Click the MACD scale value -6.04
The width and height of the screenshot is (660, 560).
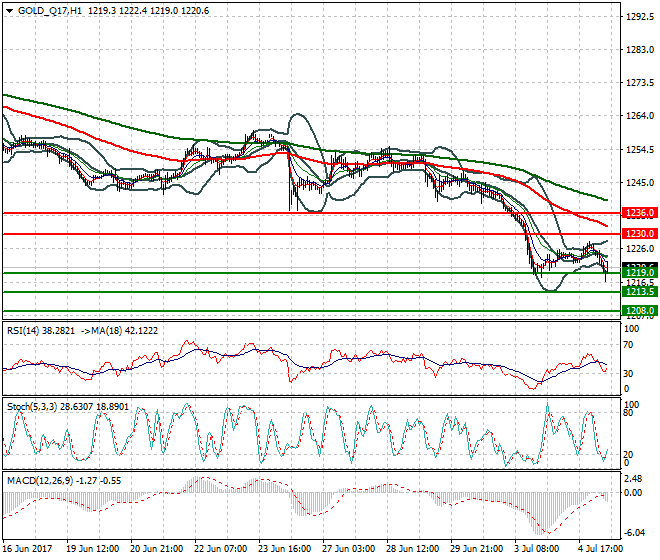pos(634,533)
